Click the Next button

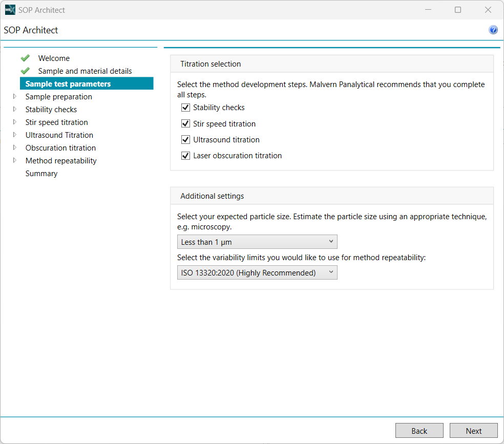tap(473, 431)
